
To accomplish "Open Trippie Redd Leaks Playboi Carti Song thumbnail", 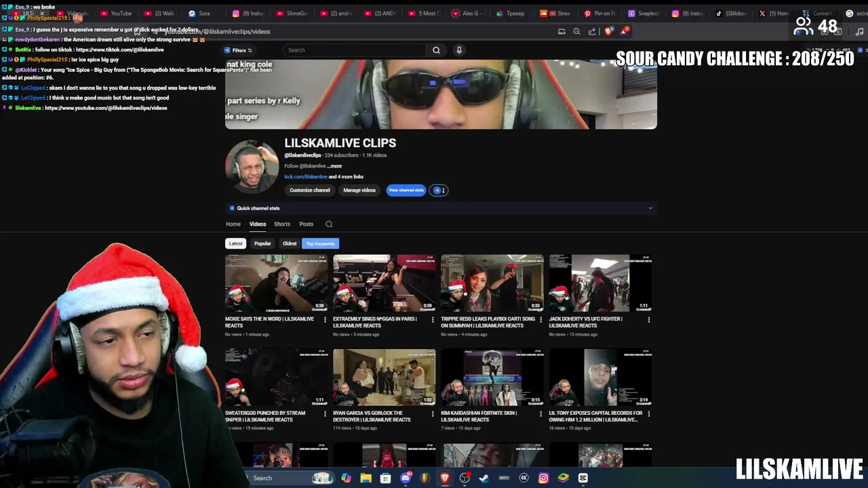I will pyautogui.click(x=492, y=283).
